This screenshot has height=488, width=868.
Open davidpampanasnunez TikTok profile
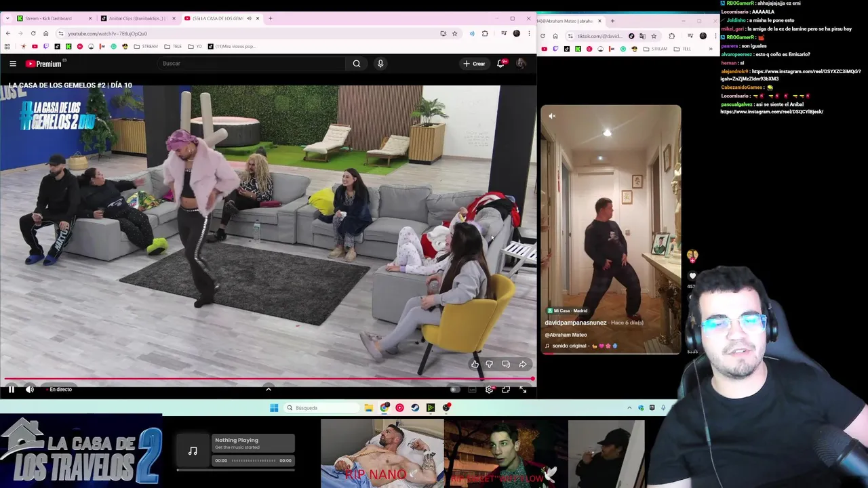576,323
